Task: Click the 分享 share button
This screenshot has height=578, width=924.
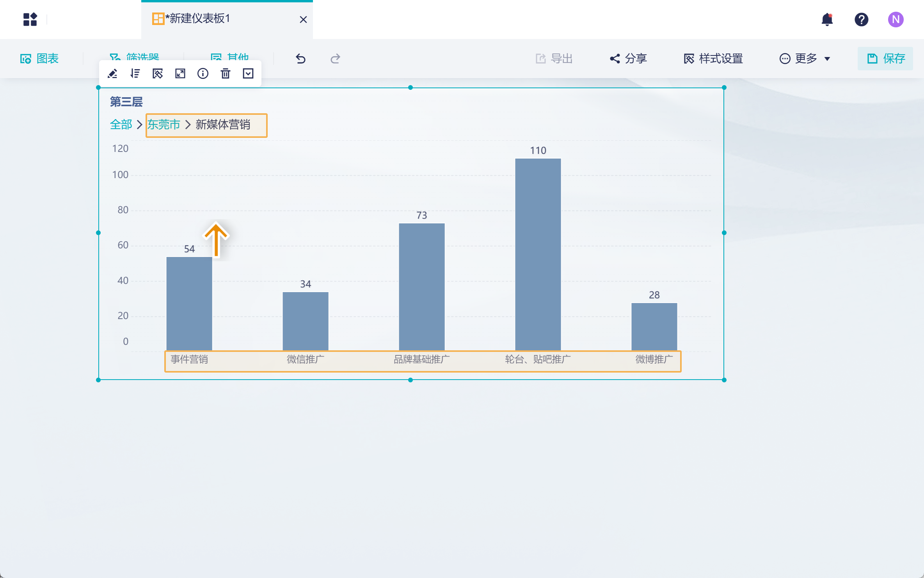Action: (629, 58)
